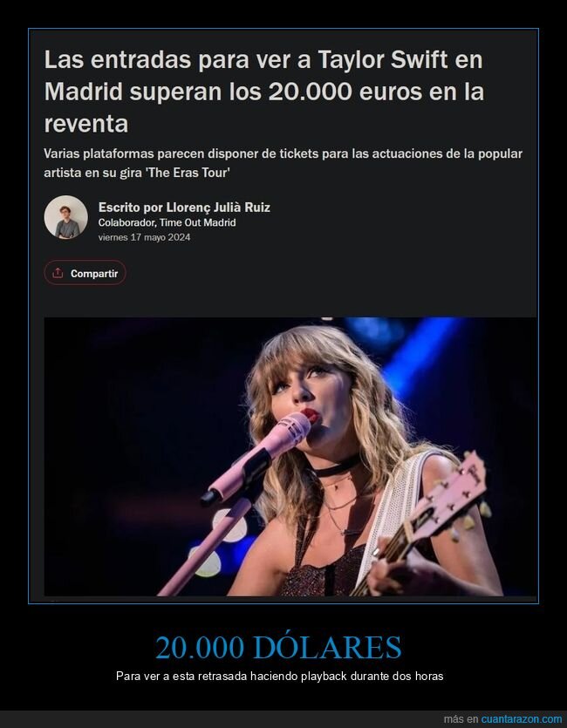Viewport: 567px width, 728px height.
Task: Open the author's round avatar photo
Action: 66,217
